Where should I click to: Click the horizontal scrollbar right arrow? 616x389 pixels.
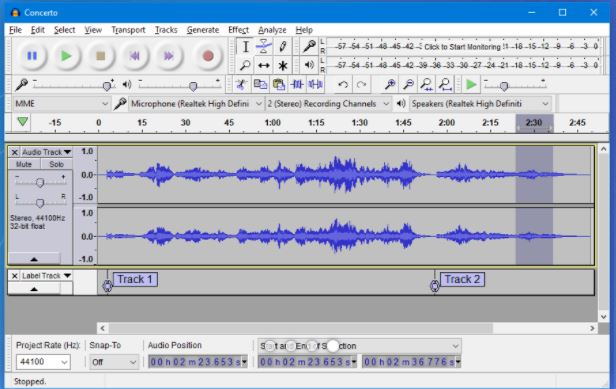[x=592, y=328]
